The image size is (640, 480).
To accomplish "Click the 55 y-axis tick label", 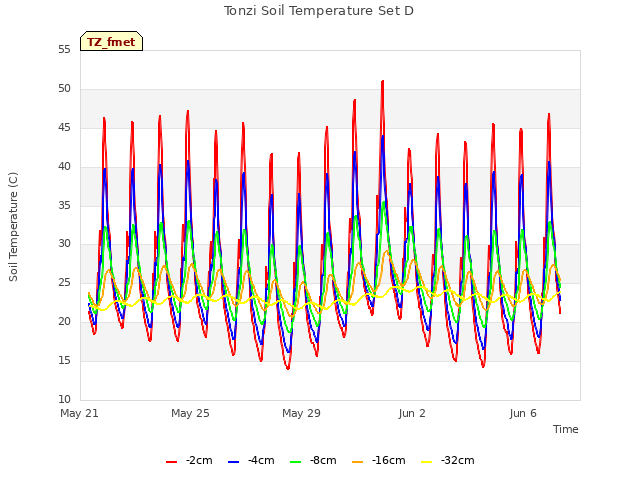I will click(64, 50).
